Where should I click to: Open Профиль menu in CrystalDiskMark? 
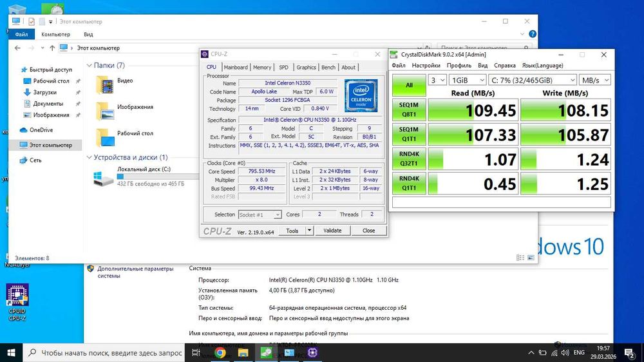pyautogui.click(x=459, y=65)
